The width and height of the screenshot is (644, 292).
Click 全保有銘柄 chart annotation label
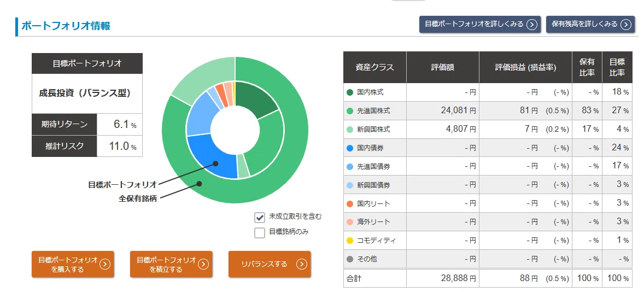coord(138,198)
